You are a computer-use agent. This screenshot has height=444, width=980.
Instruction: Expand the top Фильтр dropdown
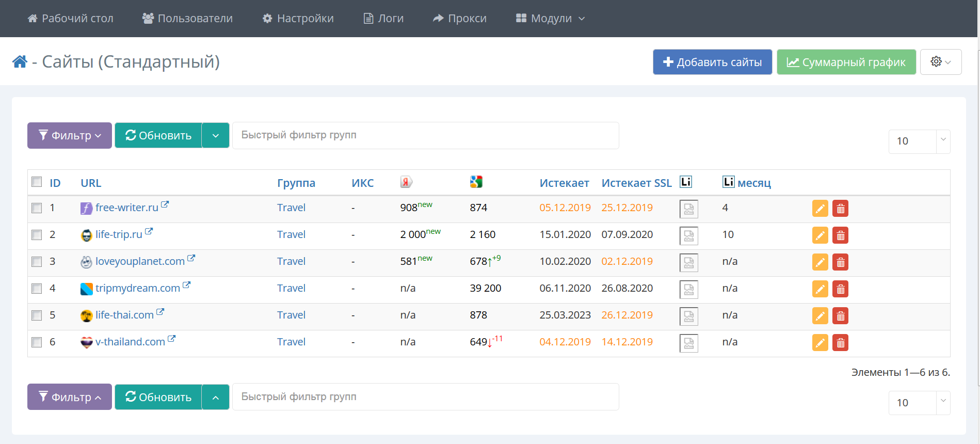[x=70, y=135]
